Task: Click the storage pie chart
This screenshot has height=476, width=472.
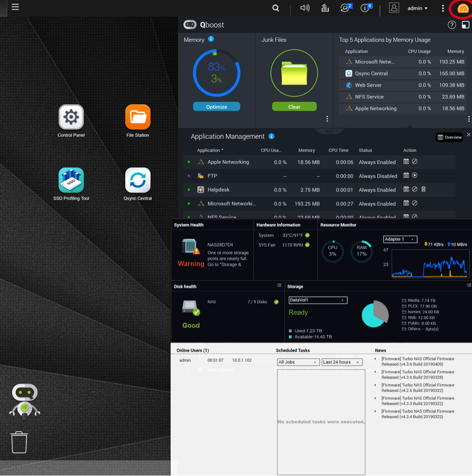Action: point(375,314)
